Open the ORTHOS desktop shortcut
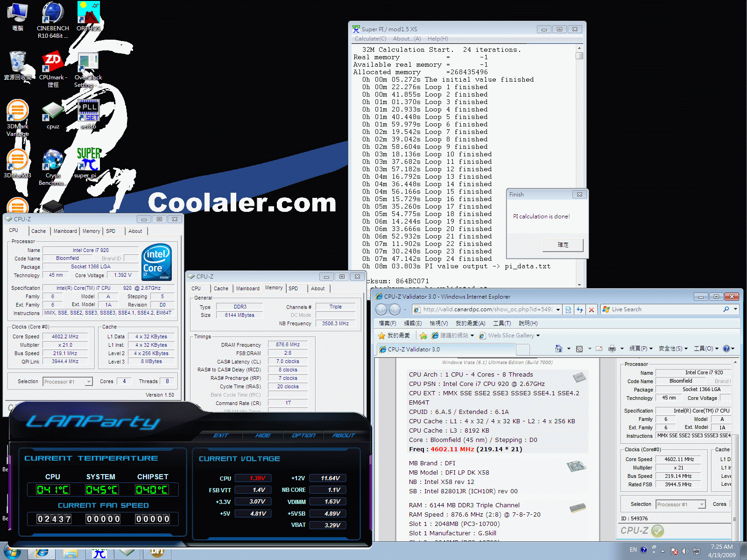This screenshot has width=747, height=560. coord(89,17)
